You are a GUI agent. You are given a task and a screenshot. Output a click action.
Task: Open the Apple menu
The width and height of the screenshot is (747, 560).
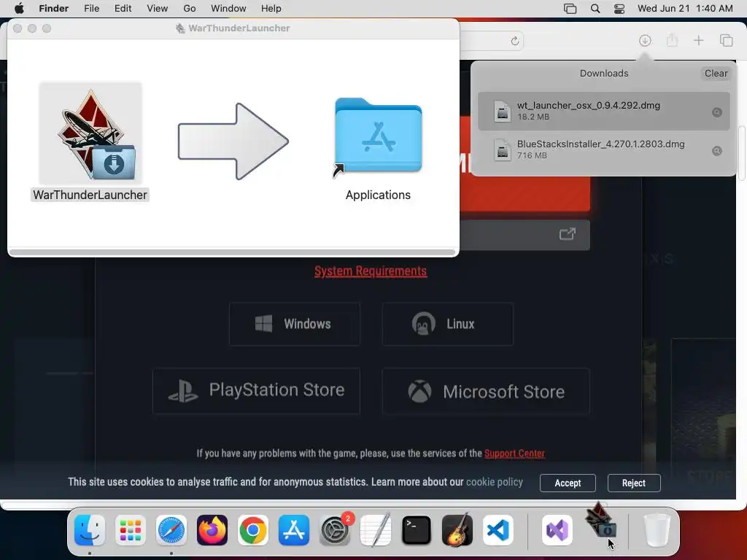[x=19, y=9]
